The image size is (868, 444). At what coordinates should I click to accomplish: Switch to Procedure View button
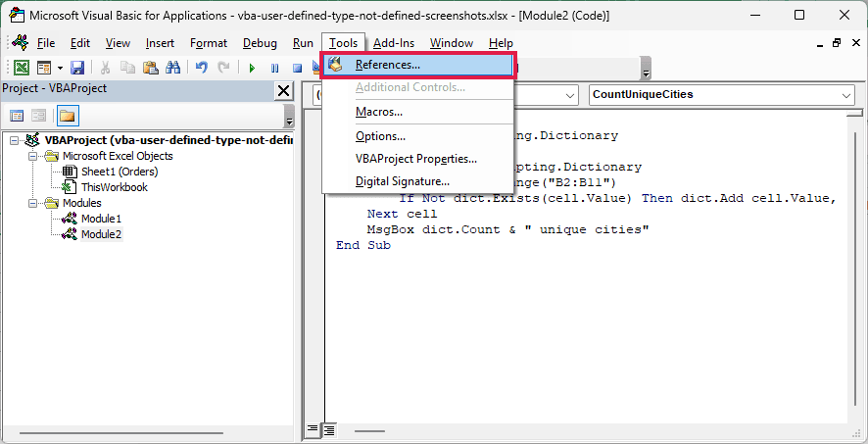click(x=313, y=429)
